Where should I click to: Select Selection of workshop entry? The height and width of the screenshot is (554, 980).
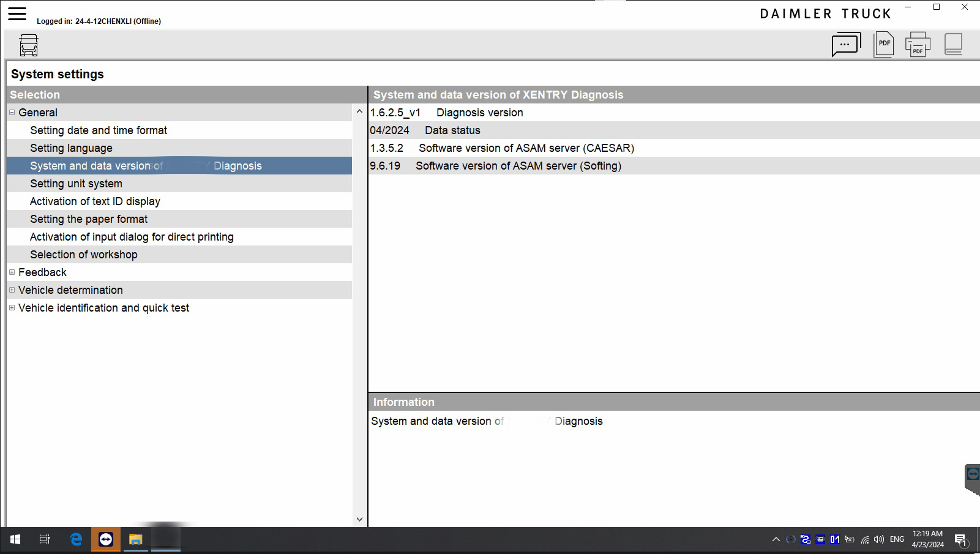tap(179, 255)
